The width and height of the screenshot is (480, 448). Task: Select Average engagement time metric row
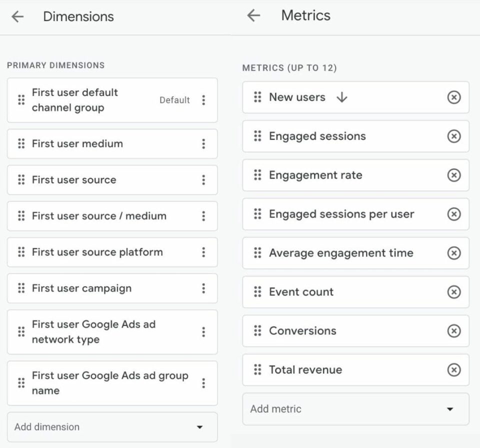(x=355, y=253)
